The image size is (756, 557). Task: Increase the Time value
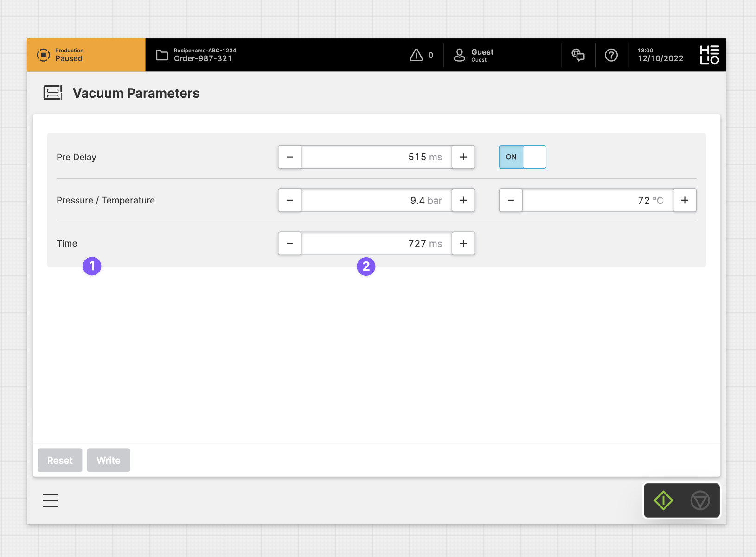pos(463,244)
